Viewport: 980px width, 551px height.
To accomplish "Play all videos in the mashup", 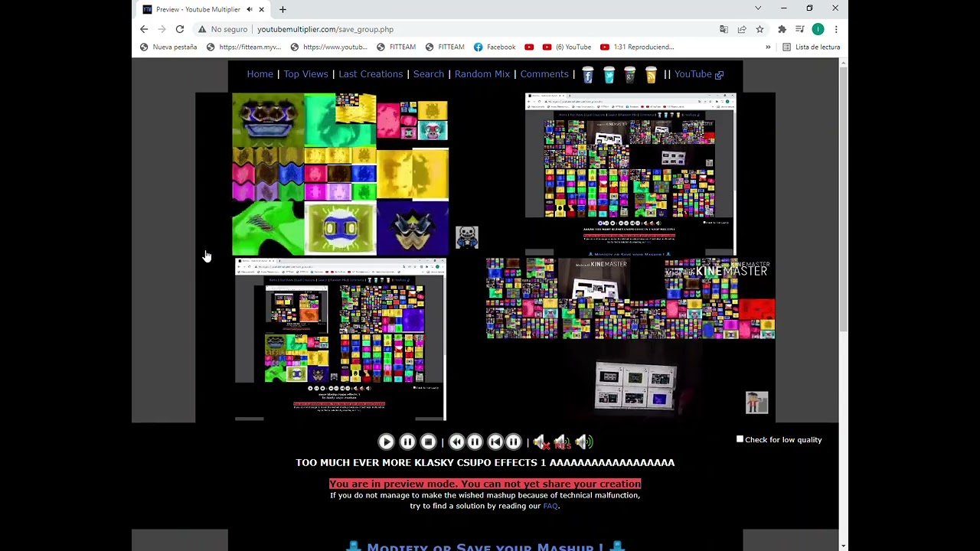I will pyautogui.click(x=386, y=442).
